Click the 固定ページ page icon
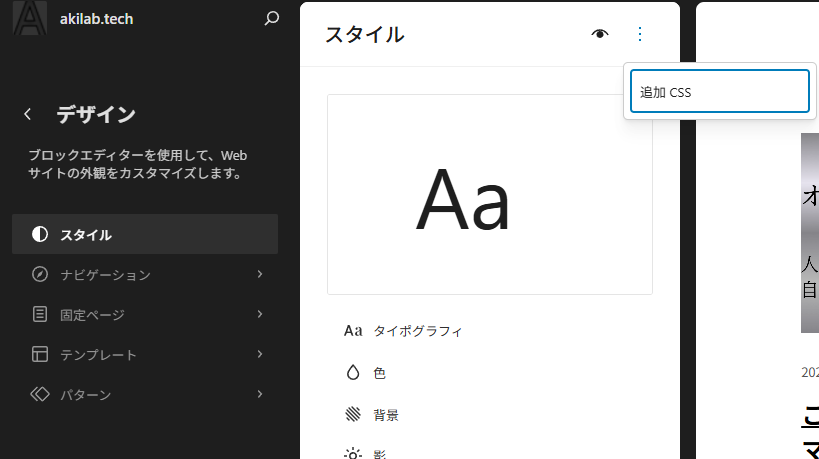 (40, 314)
